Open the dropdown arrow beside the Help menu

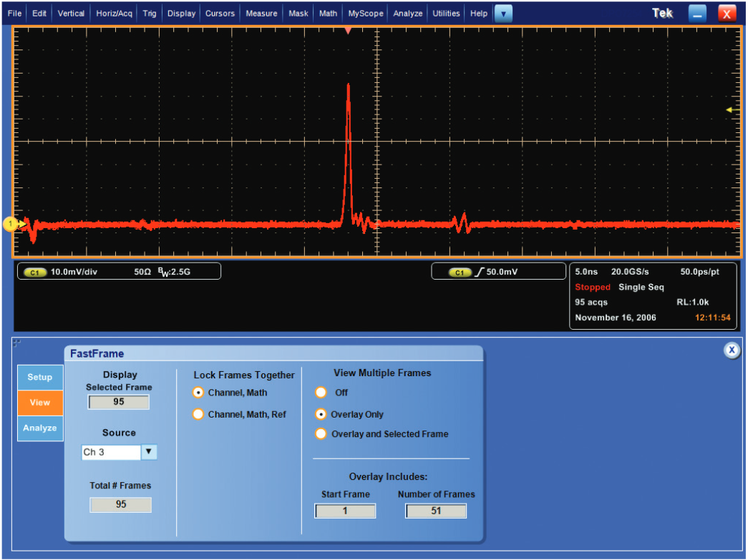coord(503,13)
